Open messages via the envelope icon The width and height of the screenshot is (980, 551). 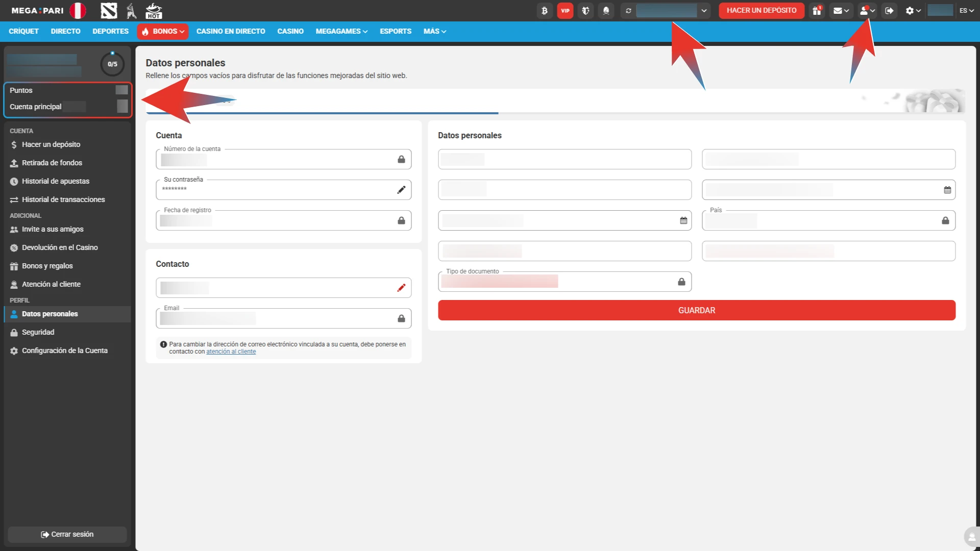(x=839, y=10)
